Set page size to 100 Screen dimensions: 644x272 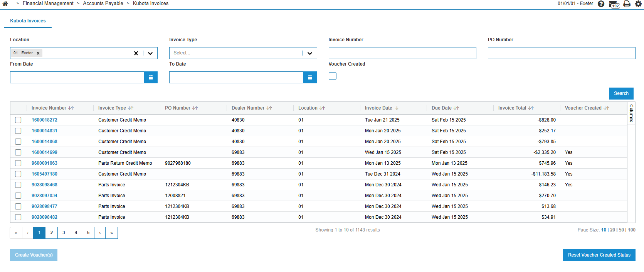coord(632,230)
